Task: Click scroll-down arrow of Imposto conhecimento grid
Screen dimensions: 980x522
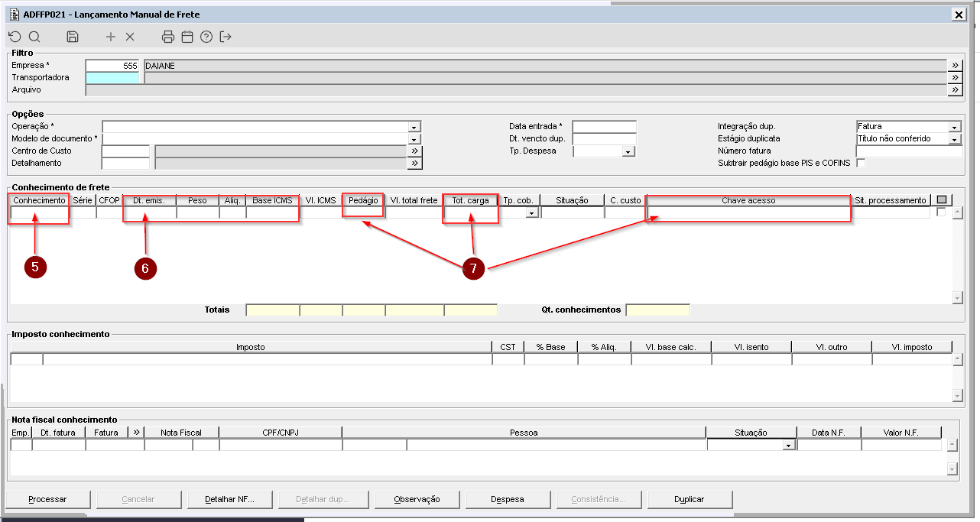Action: tap(957, 395)
